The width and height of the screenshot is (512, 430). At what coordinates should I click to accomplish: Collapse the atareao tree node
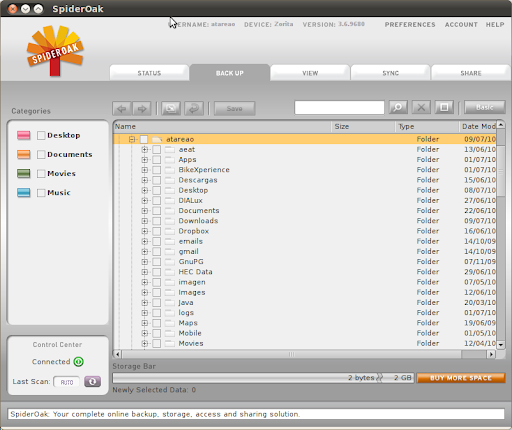[x=132, y=139]
